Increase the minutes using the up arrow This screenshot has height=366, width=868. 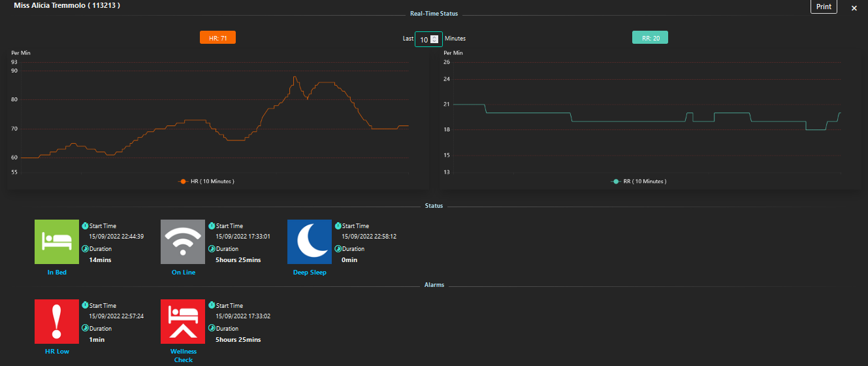click(434, 37)
